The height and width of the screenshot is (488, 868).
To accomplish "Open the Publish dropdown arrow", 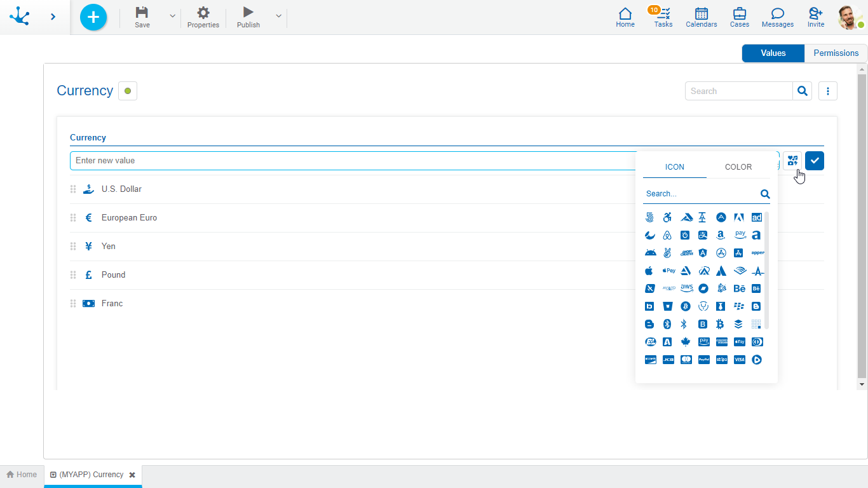I will tap(278, 17).
